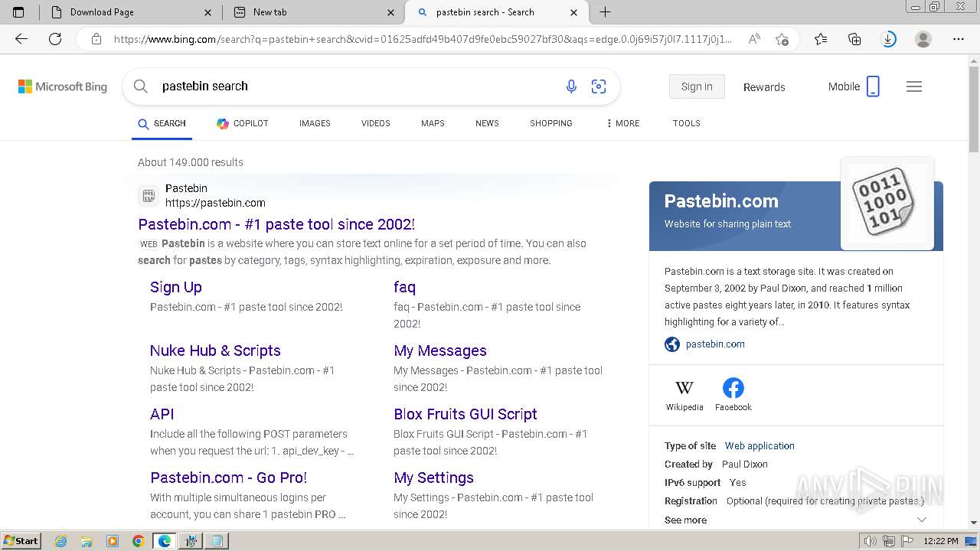
Task: Click the Read aloud icon in the address bar
Action: pos(754,39)
